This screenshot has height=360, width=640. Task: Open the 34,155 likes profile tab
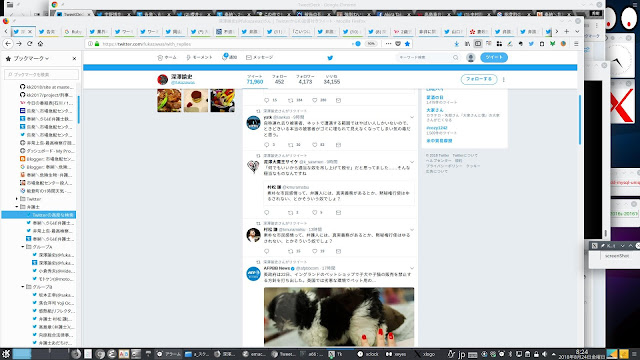click(331, 80)
